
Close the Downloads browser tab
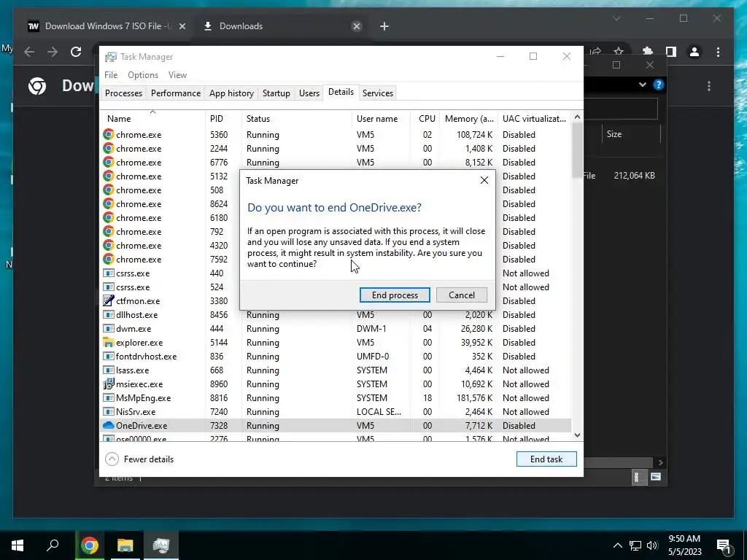(x=356, y=26)
